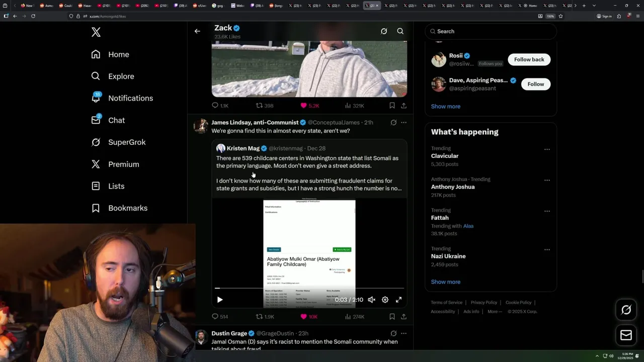Screen dimensions: 644x362
Task: Open Bookmarks from the sidebar
Action: [x=120, y=208]
